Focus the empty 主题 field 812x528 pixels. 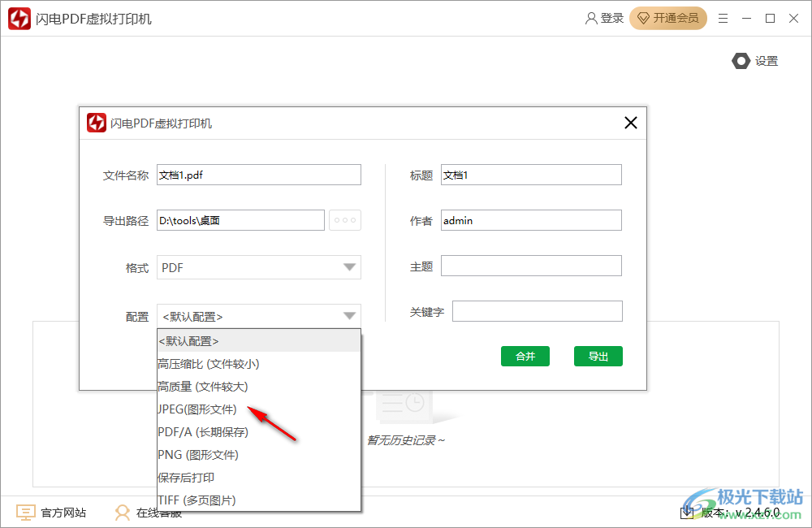531,266
